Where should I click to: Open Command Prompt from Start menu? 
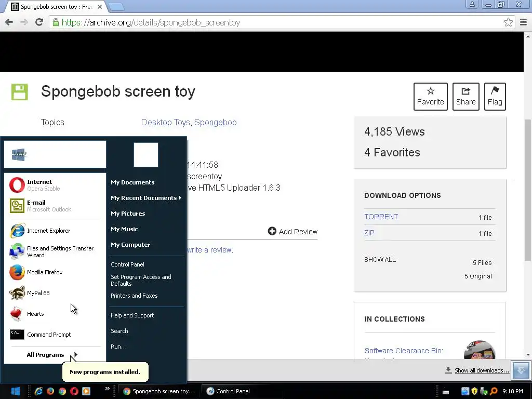click(x=54, y=335)
